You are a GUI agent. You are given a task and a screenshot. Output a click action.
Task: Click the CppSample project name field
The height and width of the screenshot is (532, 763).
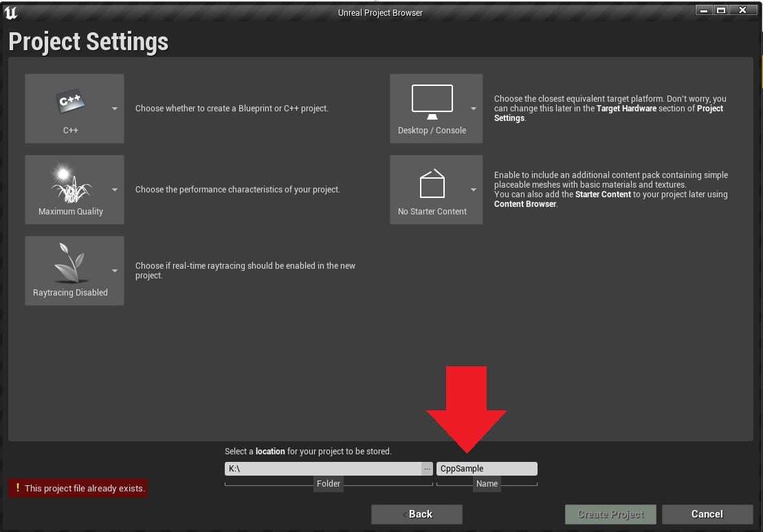[487, 469]
